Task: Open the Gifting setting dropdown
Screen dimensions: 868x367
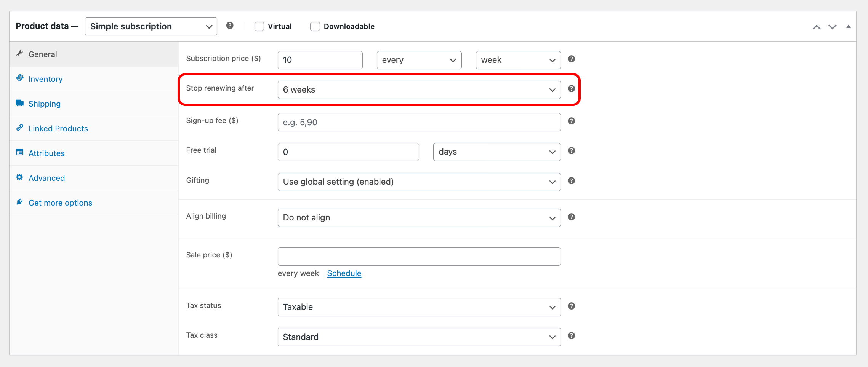Action: [x=419, y=182]
